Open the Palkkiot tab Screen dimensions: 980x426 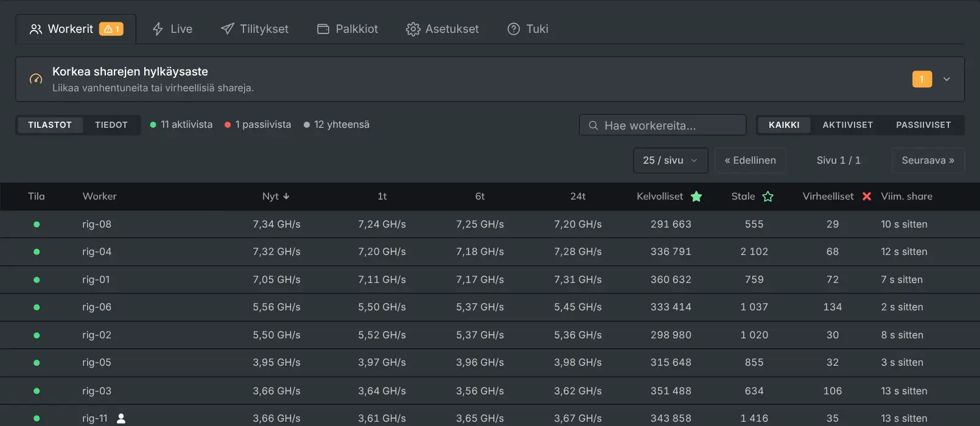tap(348, 29)
